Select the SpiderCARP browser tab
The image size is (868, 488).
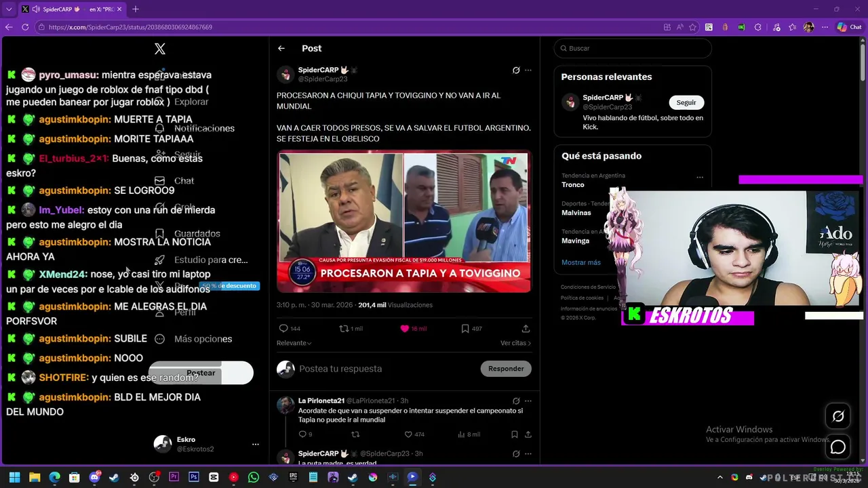pos(72,9)
